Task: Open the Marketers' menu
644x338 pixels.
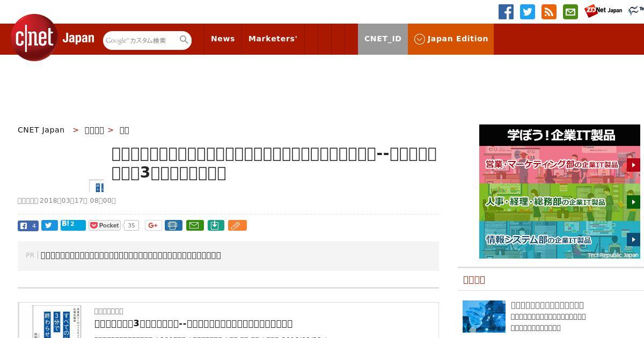Action: tap(273, 39)
